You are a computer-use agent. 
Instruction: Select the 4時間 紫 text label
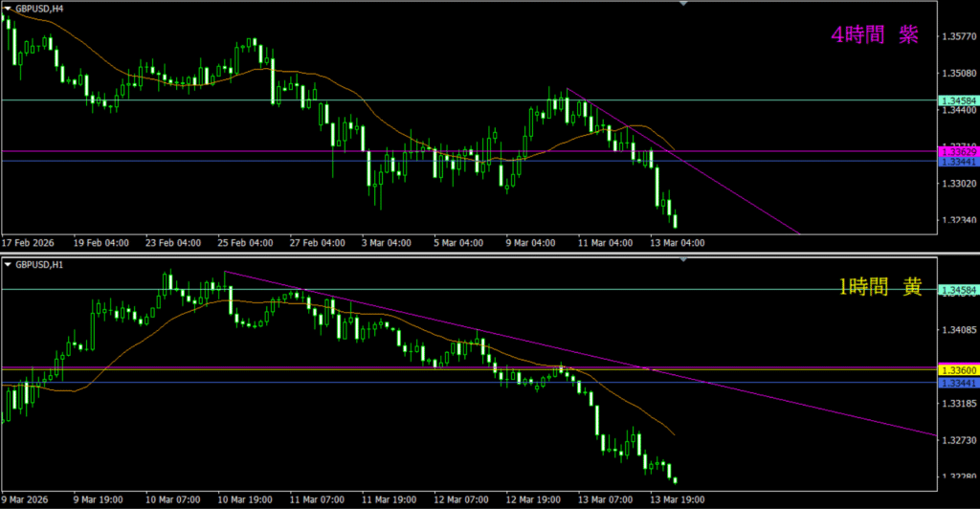tap(875, 35)
